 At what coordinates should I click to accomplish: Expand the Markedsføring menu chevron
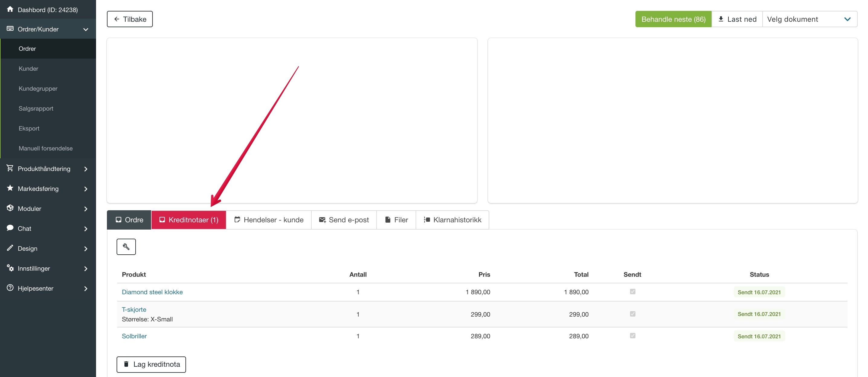[x=85, y=189]
